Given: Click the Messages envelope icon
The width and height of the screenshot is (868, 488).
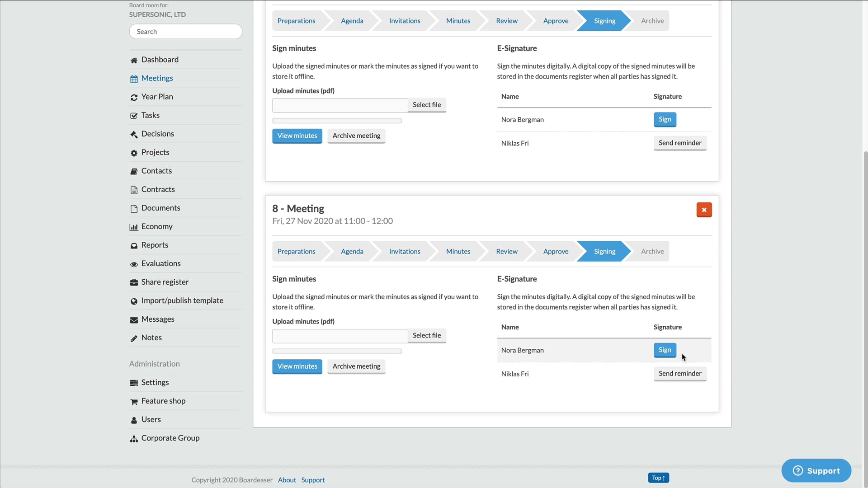Looking at the screenshot, I should (x=134, y=319).
